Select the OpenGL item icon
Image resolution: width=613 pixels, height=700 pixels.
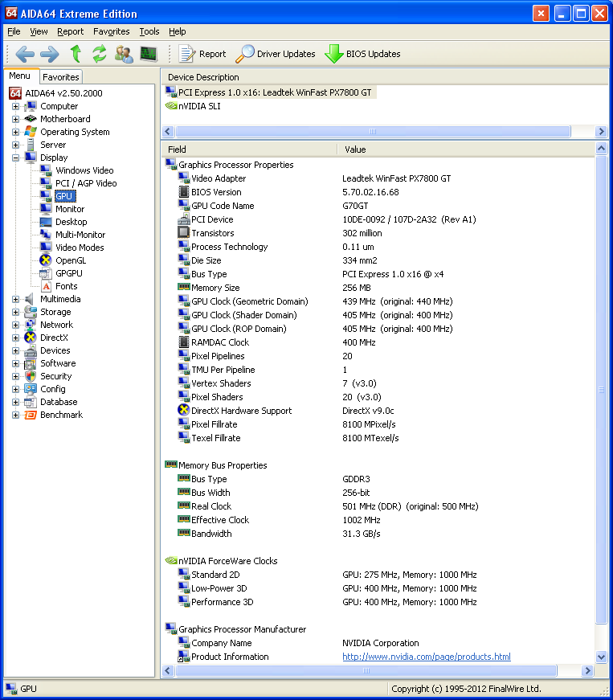46,260
